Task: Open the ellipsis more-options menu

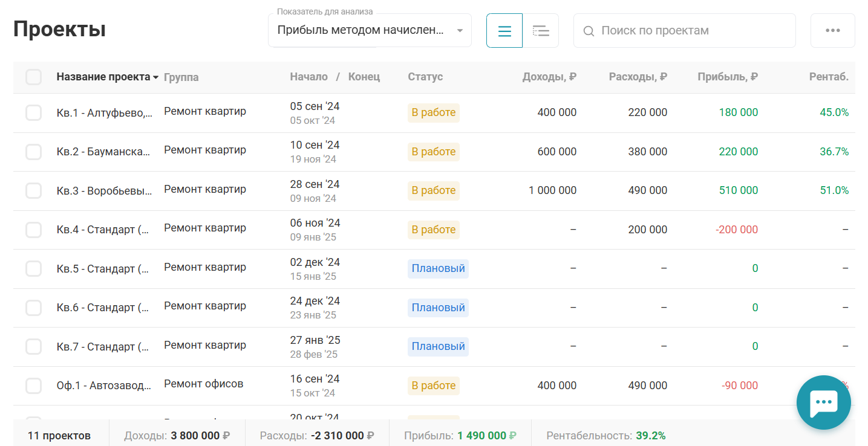Action: 833,30
